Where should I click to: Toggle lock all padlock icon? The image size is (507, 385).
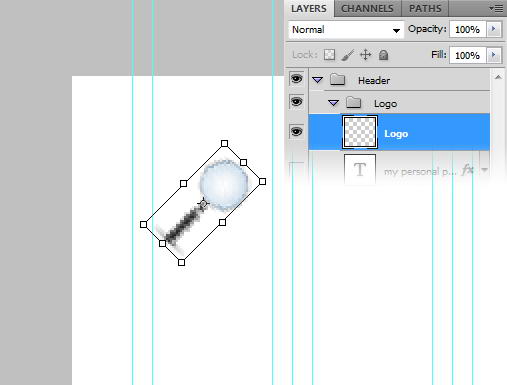383,55
